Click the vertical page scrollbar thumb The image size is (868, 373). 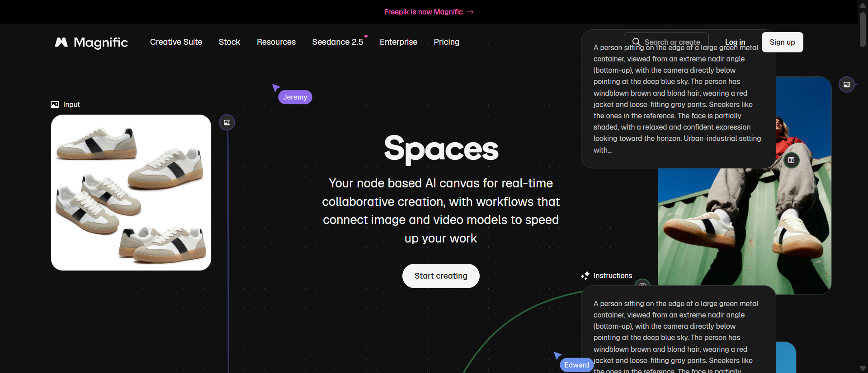863,29
